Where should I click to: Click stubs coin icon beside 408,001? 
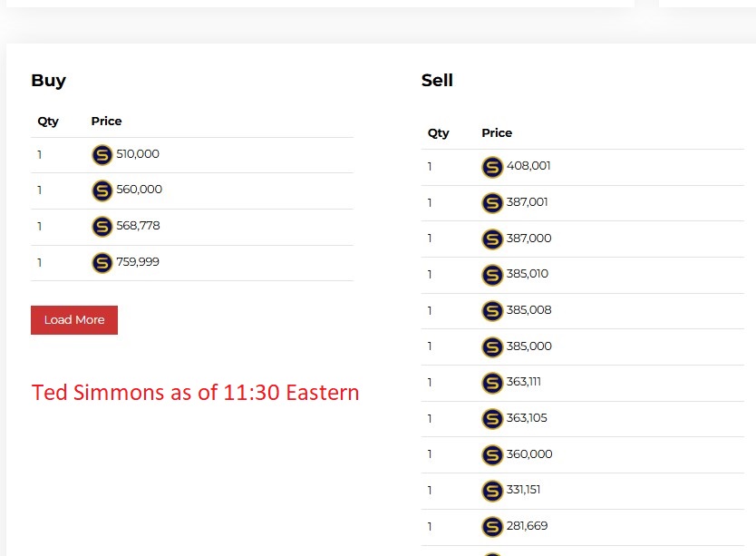[x=492, y=167]
